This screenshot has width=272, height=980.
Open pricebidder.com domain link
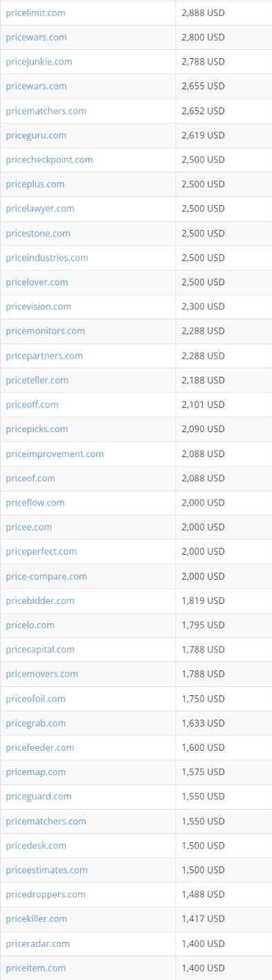pyautogui.click(x=40, y=600)
